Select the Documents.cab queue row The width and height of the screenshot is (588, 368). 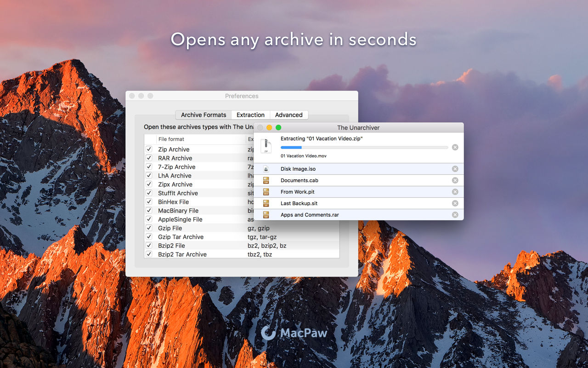tap(359, 180)
